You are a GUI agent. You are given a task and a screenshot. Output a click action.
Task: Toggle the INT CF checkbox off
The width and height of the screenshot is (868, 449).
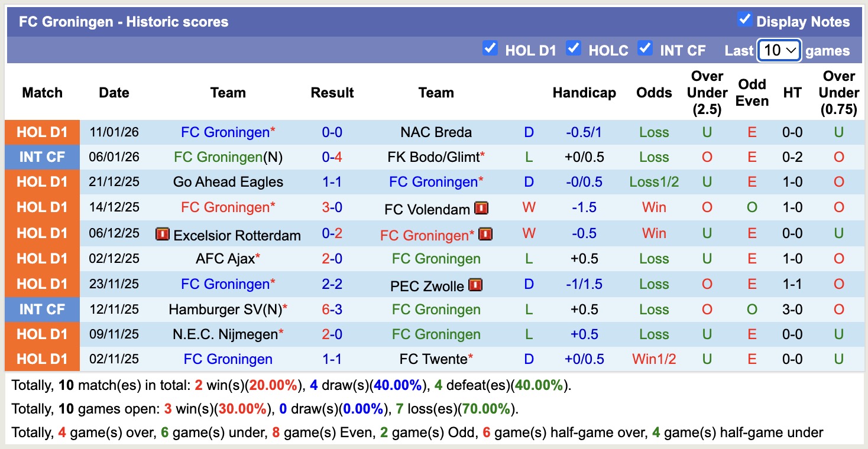[x=644, y=49]
